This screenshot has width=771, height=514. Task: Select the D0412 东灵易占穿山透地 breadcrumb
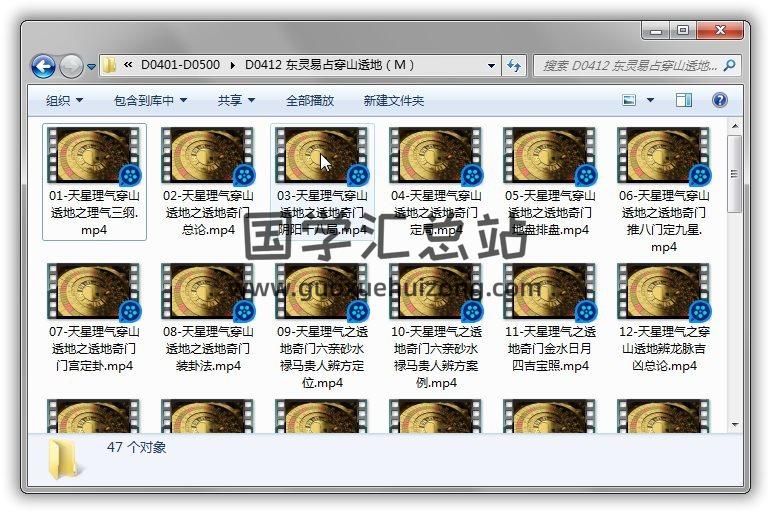tap(329, 65)
